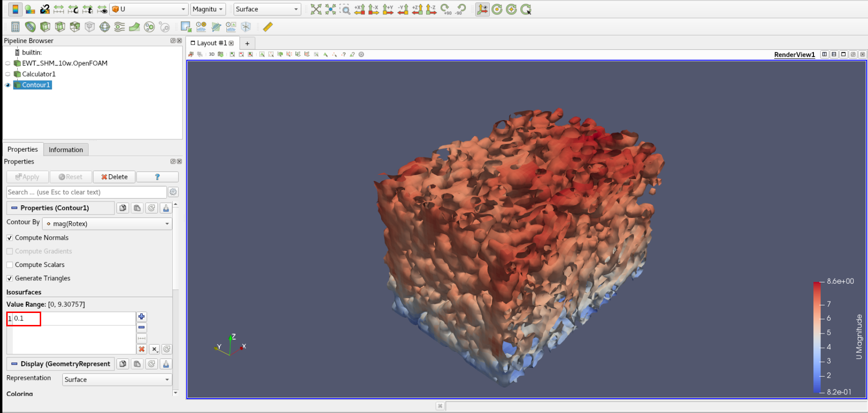Apply the Stream Tracer filter icon
This screenshot has height=413, width=868.
coord(120,27)
